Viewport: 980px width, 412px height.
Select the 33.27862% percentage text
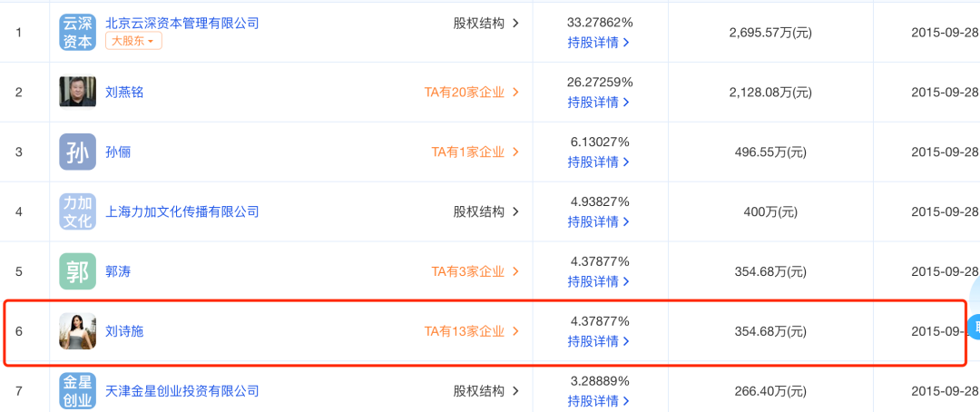click(600, 23)
